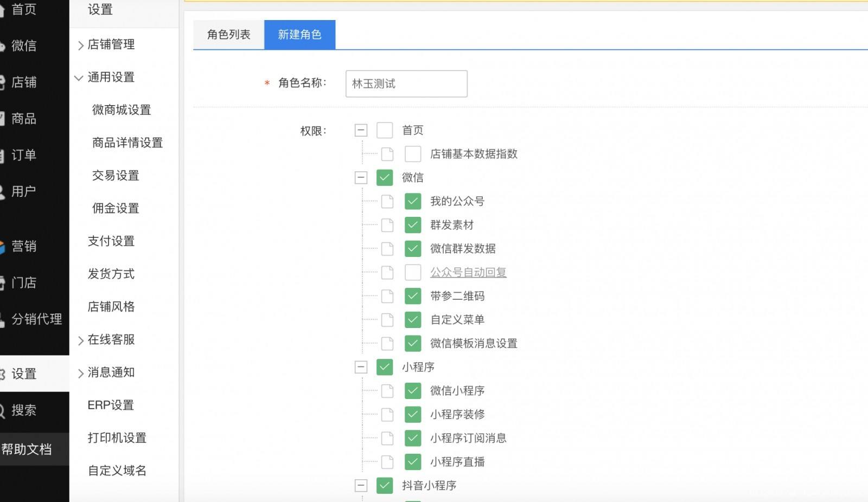Image resolution: width=868 pixels, height=502 pixels.
Task: Uncheck the 小程序 parent checkbox
Action: coord(385,367)
